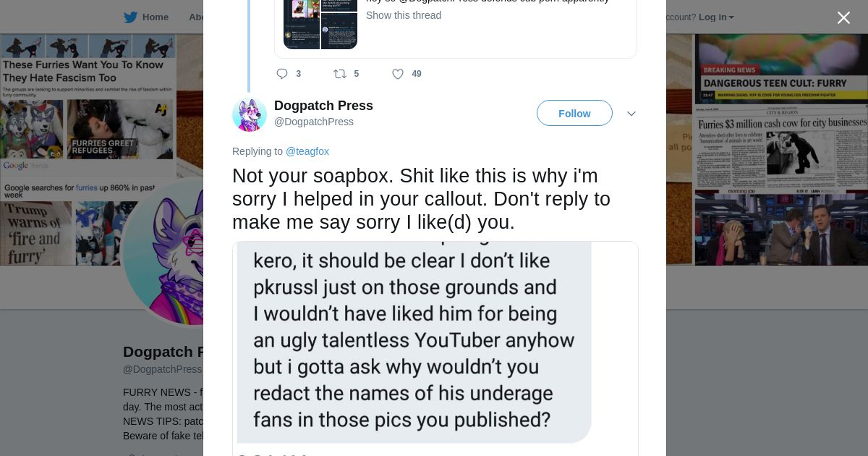Viewport: 868px width, 456px height.
Task: Click the Twitter bird Home icon
Action: pyautogui.click(x=130, y=17)
